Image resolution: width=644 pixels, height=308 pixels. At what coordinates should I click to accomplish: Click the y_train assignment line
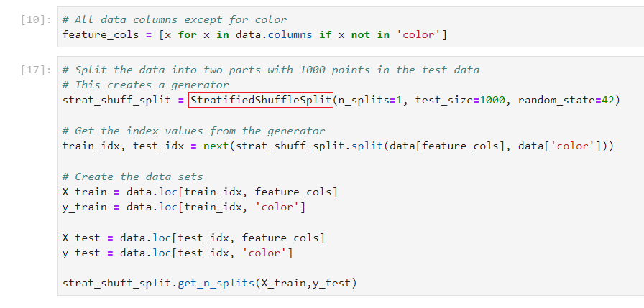[184, 207]
